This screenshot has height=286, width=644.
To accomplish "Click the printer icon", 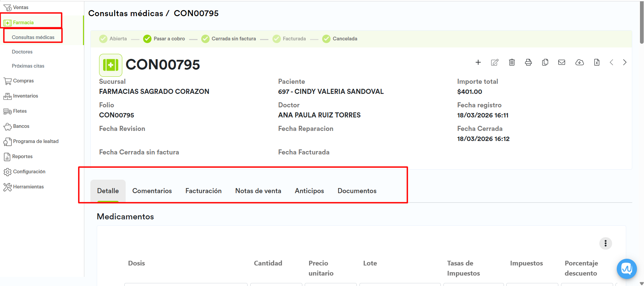I will pos(528,62).
